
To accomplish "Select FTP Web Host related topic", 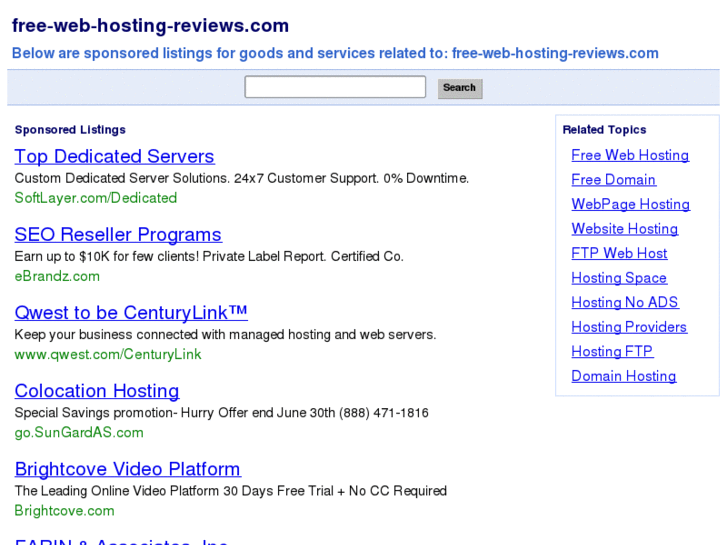I will pos(619,253).
